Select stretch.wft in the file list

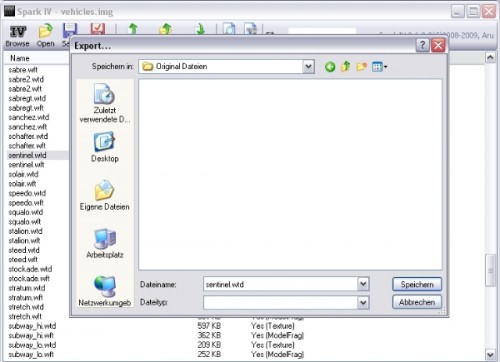click(x=25, y=317)
